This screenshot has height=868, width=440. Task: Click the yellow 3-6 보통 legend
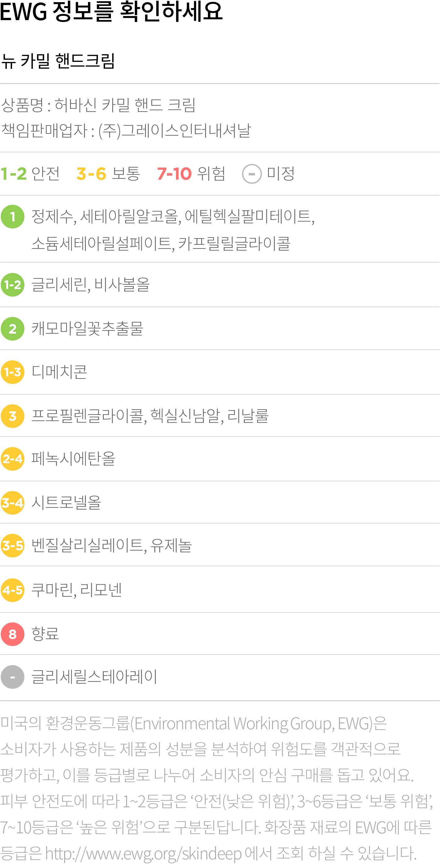coord(108,174)
